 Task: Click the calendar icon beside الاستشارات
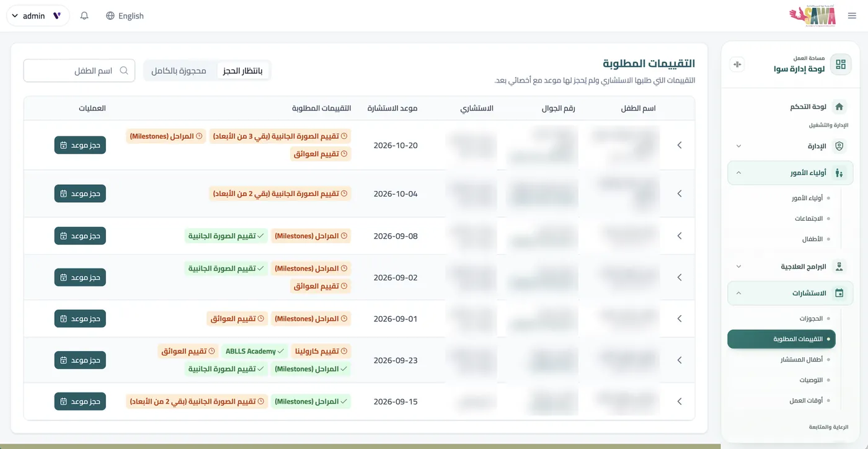[x=839, y=293]
